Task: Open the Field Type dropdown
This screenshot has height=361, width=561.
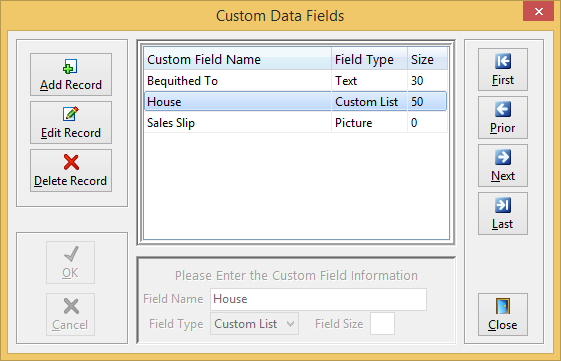Action: click(x=254, y=324)
